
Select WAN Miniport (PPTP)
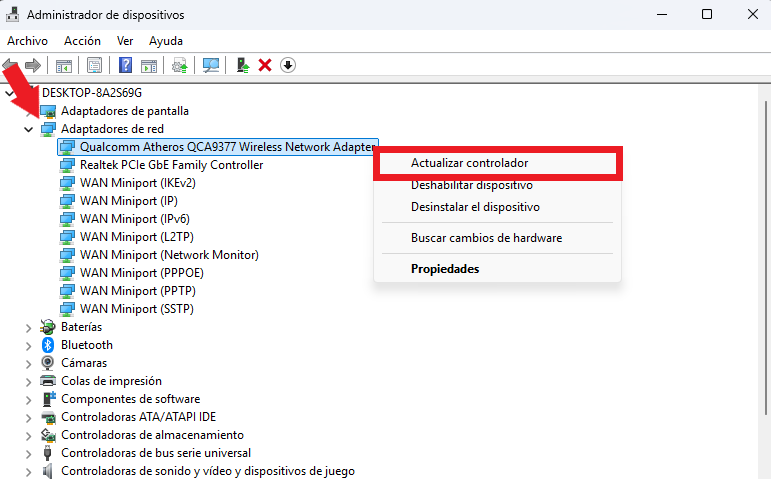pos(138,291)
